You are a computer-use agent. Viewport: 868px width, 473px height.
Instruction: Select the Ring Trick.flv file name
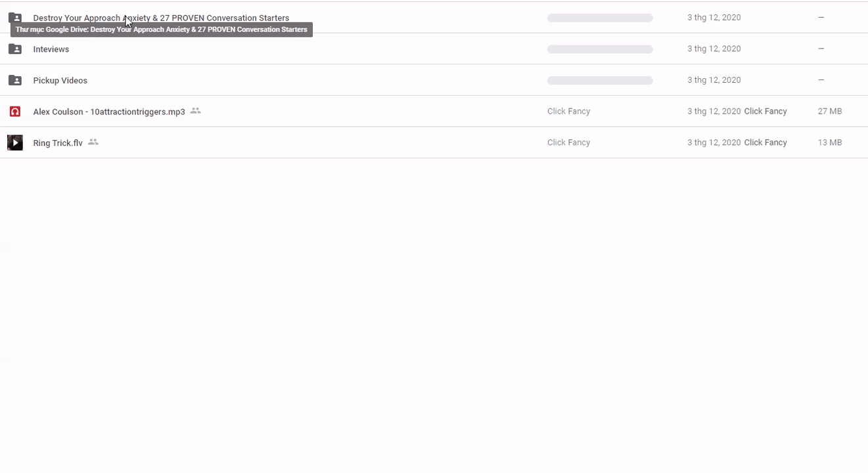pyautogui.click(x=58, y=143)
